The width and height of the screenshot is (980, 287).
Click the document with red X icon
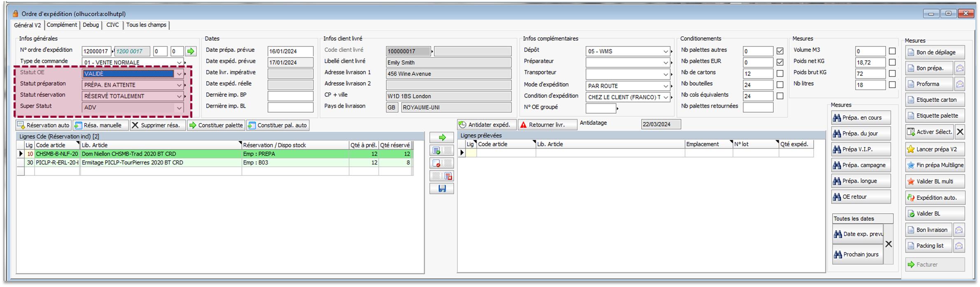pyautogui.click(x=436, y=163)
